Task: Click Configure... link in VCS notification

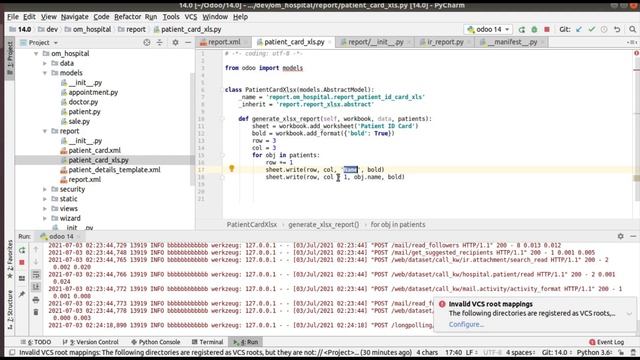Action: [467, 324]
